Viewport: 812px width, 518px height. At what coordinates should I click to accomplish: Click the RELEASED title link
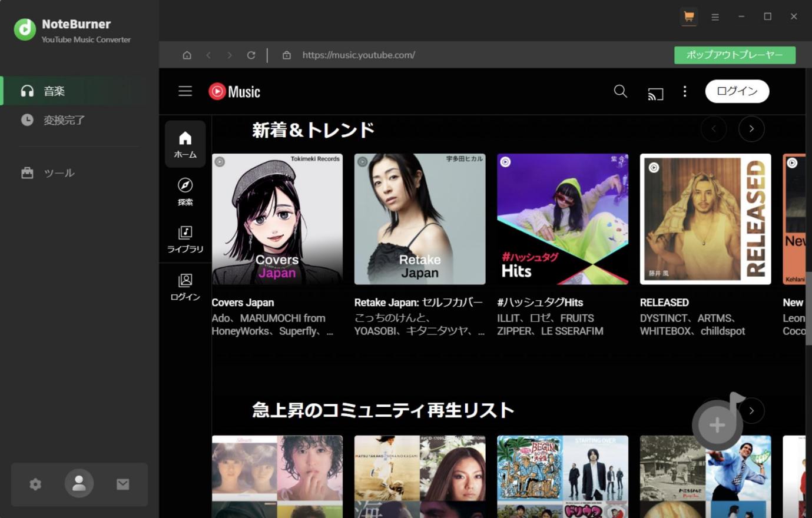tap(664, 303)
